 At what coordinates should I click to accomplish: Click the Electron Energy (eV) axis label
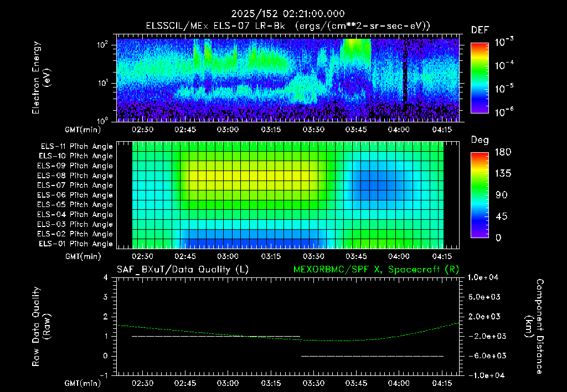[x=41, y=78]
